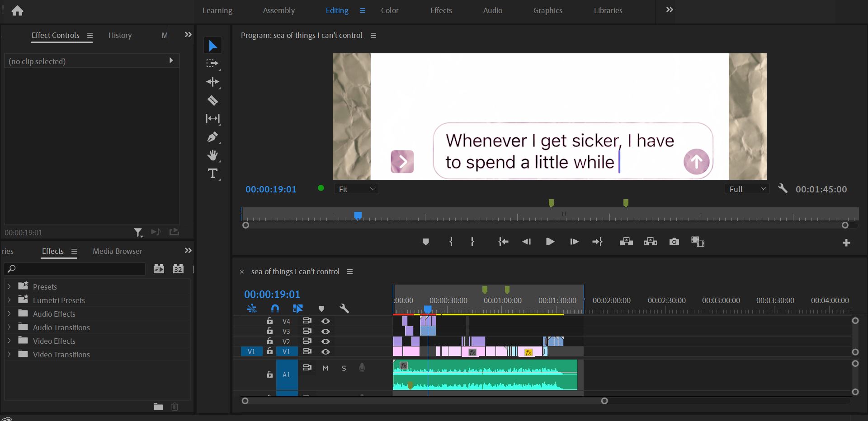Toggle Snap in the timeline
The height and width of the screenshot is (421, 868).
tap(274, 309)
